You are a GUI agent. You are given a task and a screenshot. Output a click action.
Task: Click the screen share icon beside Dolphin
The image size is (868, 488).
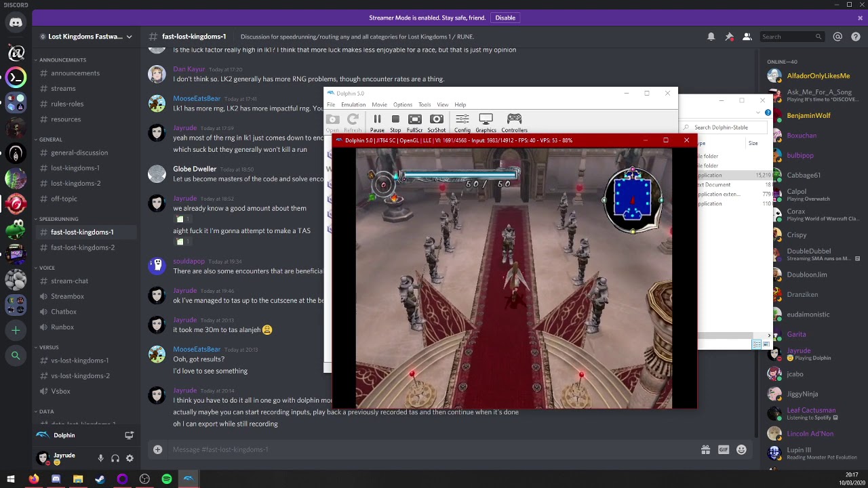(129, 435)
